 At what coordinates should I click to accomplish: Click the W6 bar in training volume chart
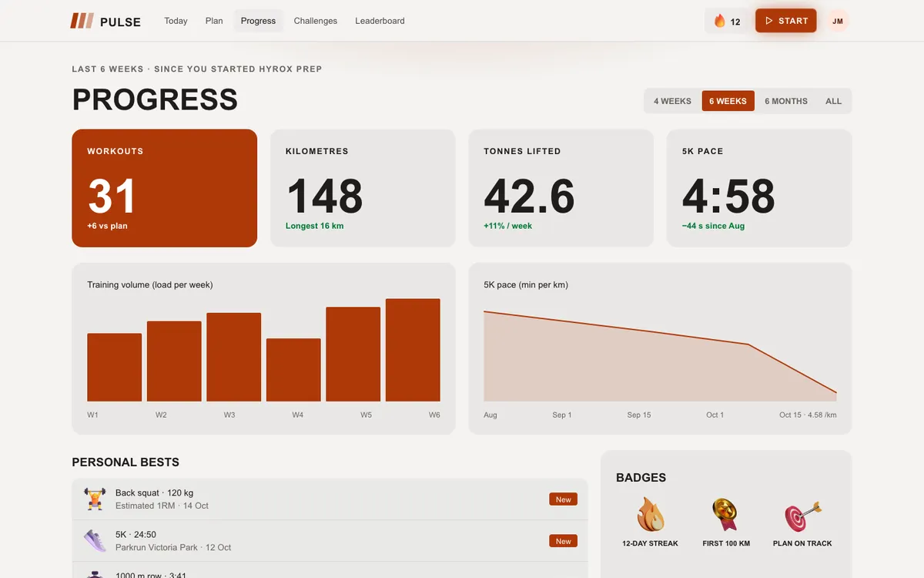pos(413,350)
